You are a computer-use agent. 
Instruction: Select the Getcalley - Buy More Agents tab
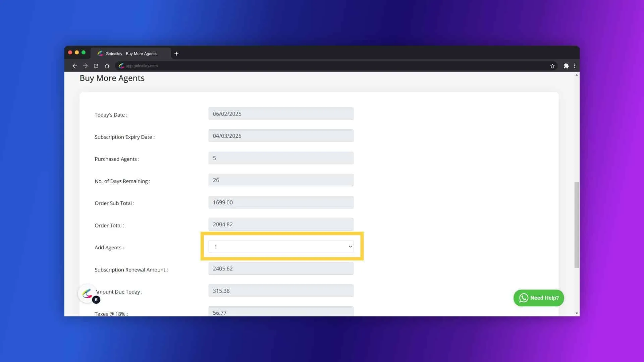tap(131, 54)
